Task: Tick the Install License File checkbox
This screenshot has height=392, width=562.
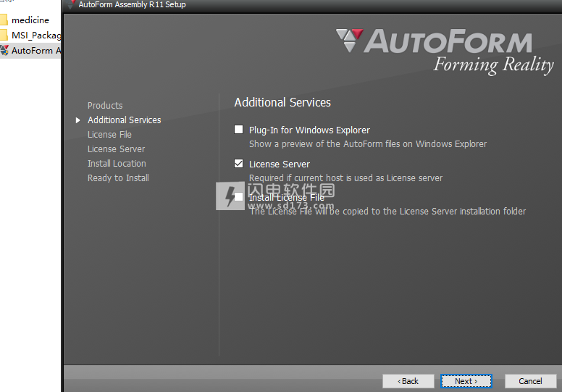Action: (239, 197)
